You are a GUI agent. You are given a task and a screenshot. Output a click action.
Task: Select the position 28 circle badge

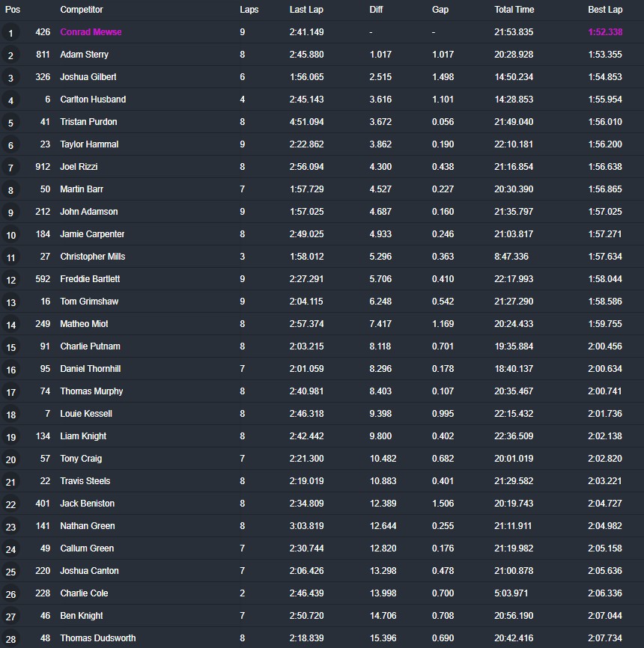pos(10,639)
